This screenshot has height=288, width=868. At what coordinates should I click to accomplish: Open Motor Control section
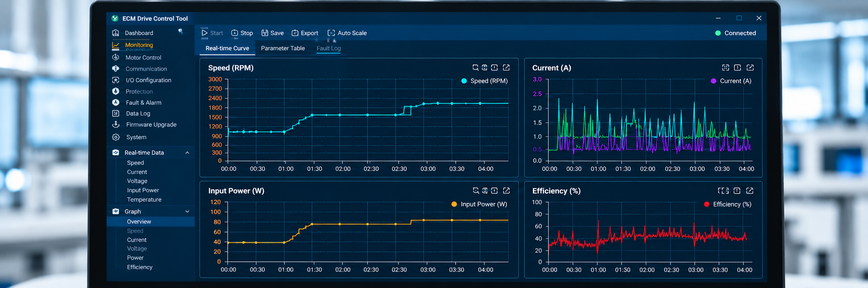coord(143,57)
